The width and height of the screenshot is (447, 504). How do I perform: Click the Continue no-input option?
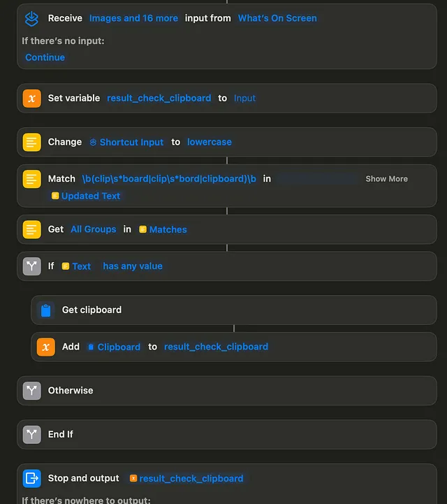coord(45,57)
